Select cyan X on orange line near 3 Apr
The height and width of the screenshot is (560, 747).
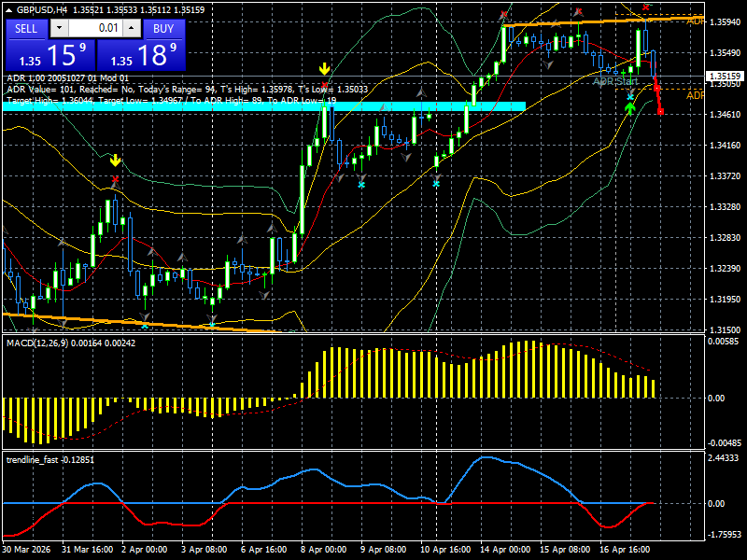[x=212, y=326]
